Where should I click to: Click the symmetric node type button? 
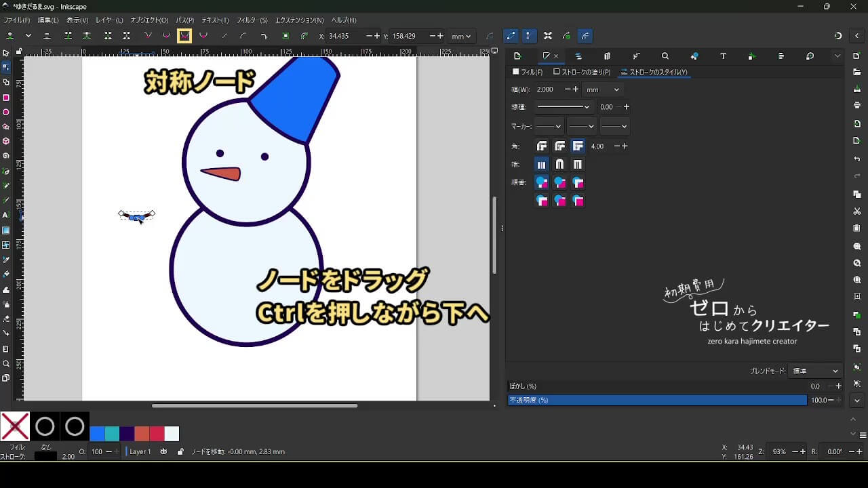pos(184,36)
